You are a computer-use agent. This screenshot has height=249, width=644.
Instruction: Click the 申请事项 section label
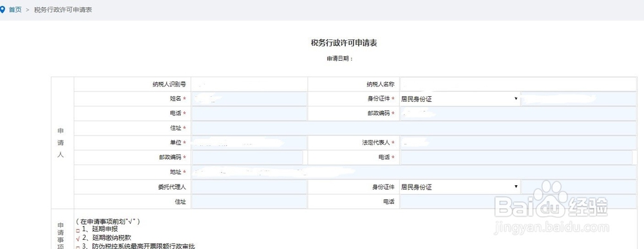click(x=61, y=236)
